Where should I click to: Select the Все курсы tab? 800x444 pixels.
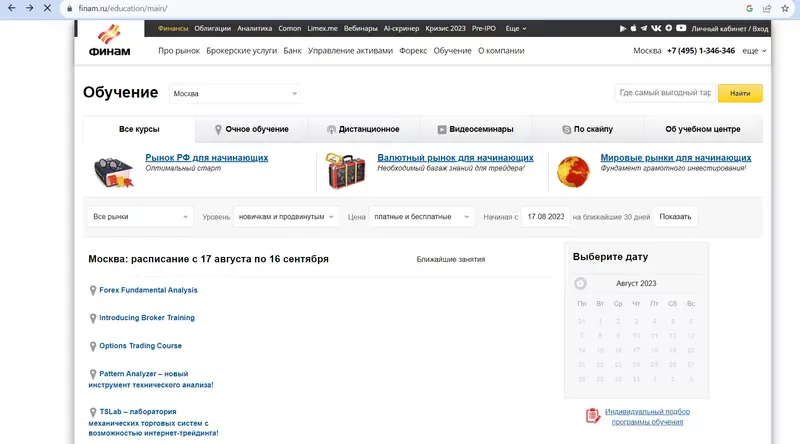pos(139,129)
